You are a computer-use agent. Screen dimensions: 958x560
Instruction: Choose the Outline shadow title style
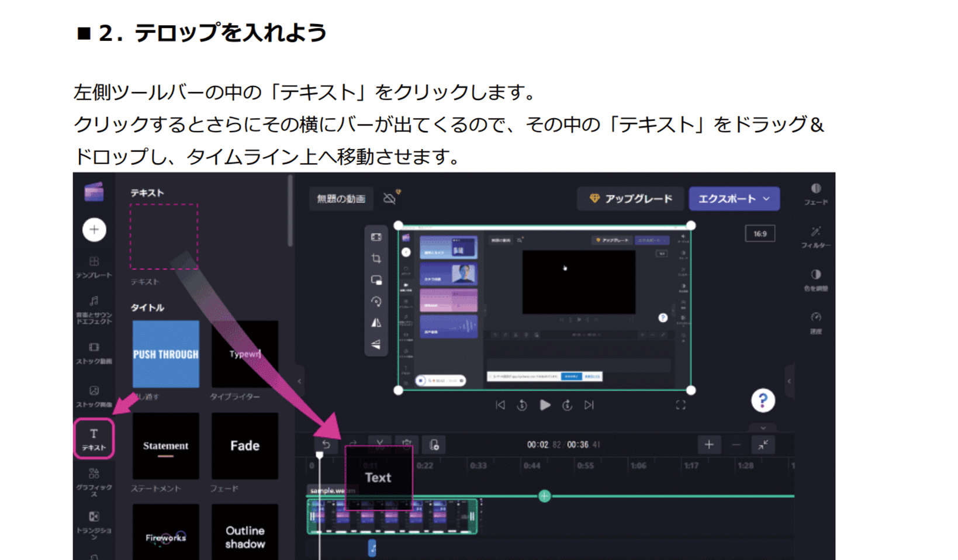click(244, 532)
